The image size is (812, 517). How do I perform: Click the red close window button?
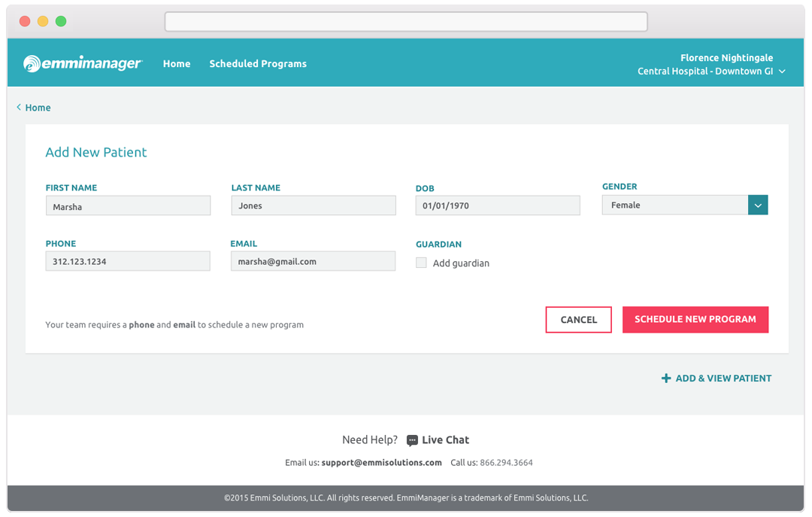click(25, 21)
